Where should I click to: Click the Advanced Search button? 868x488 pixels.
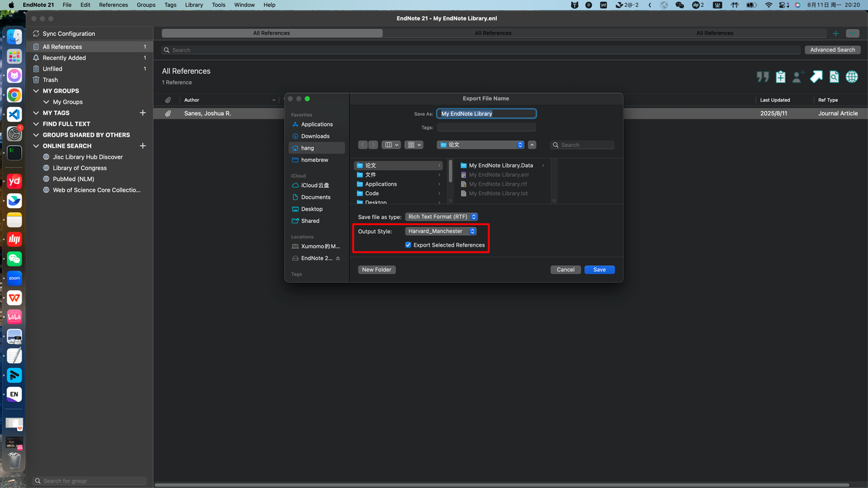832,49
